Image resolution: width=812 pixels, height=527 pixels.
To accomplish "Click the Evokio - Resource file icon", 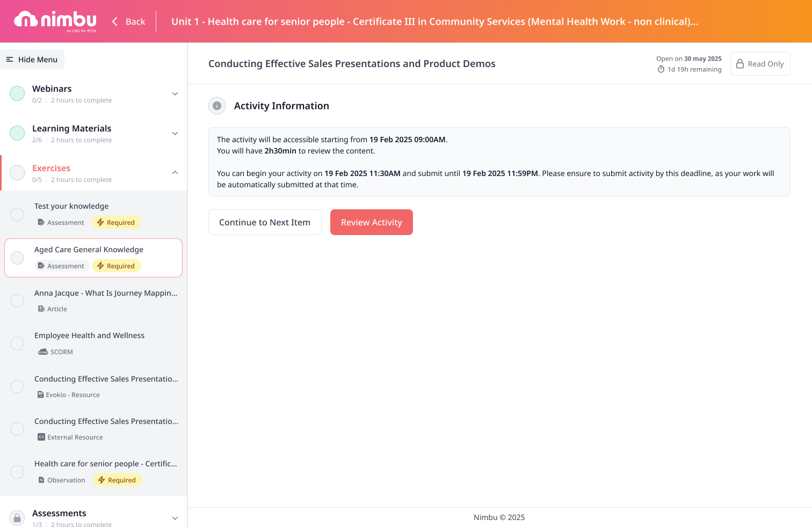I will pos(41,394).
